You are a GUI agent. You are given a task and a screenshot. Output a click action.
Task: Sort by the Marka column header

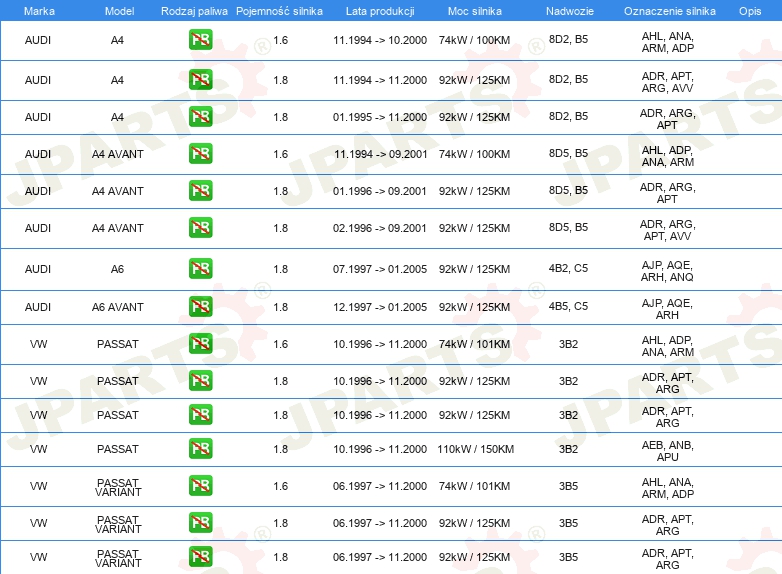point(39,11)
